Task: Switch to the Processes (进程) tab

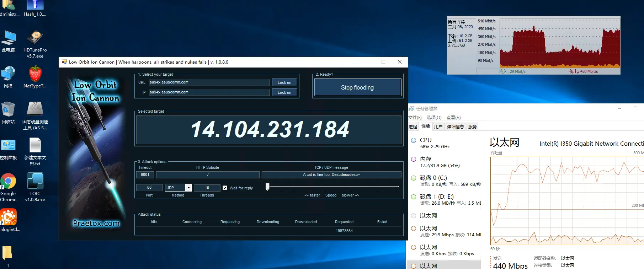Action: (413, 127)
